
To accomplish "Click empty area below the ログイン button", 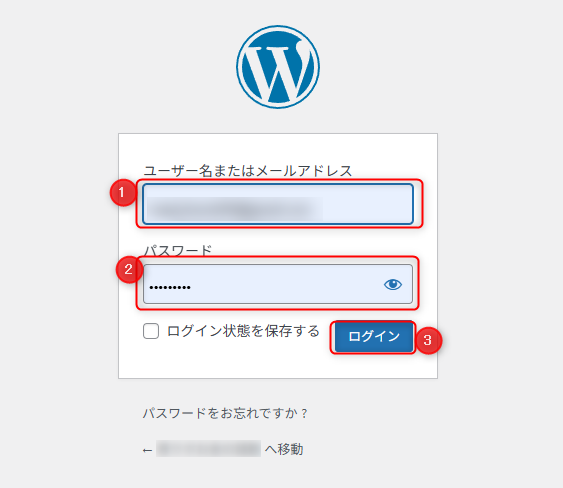I will pos(374,366).
